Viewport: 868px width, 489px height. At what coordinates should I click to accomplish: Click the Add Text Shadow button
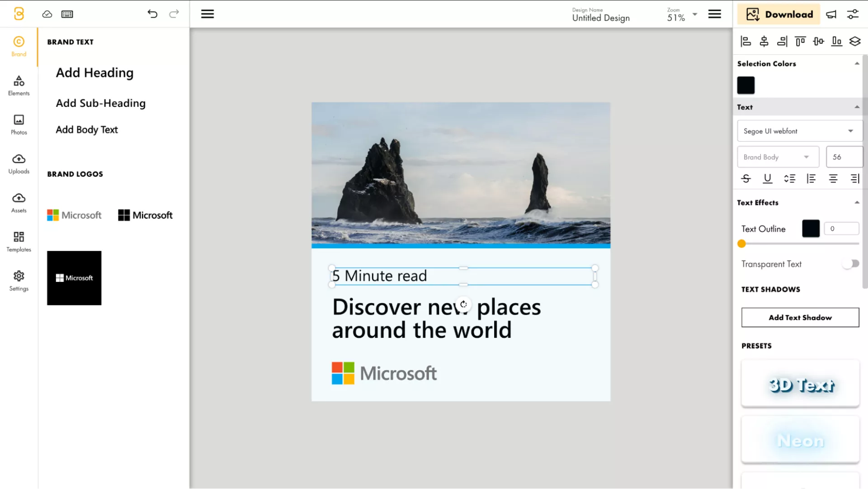[x=800, y=318]
